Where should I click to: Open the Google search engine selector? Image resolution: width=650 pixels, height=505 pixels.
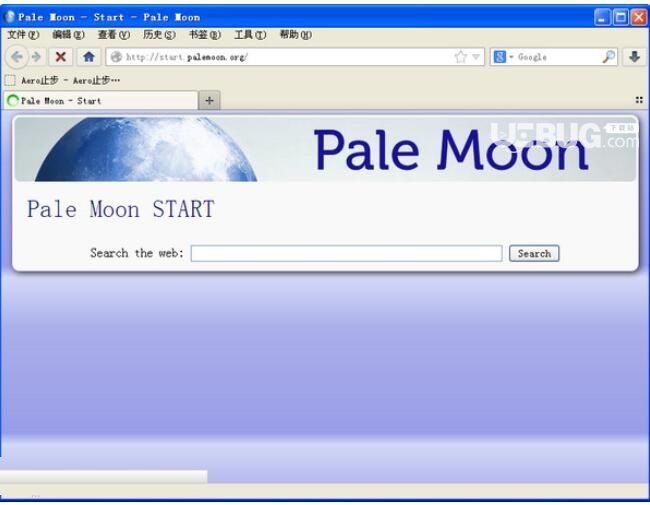503,57
